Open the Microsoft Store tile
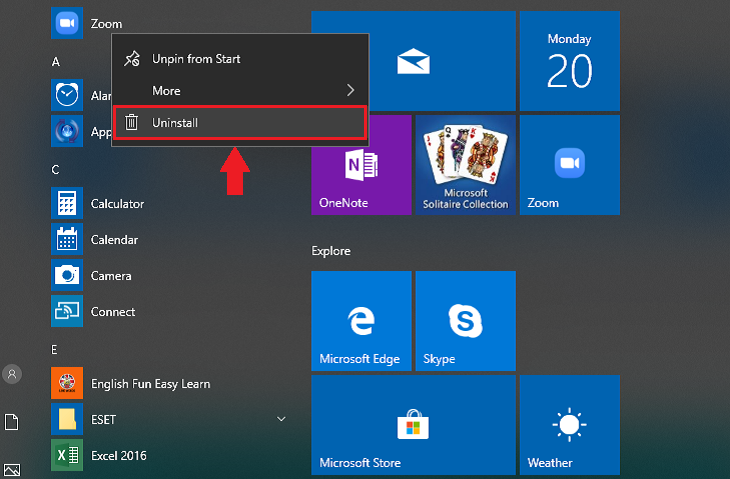Screen dimensions: 730x479 [x=413, y=425]
